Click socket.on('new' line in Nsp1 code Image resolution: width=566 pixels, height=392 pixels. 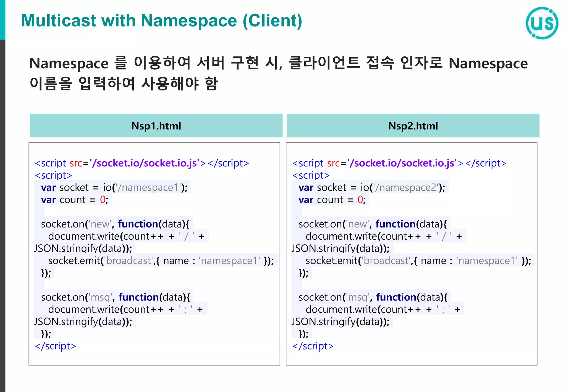(115, 224)
